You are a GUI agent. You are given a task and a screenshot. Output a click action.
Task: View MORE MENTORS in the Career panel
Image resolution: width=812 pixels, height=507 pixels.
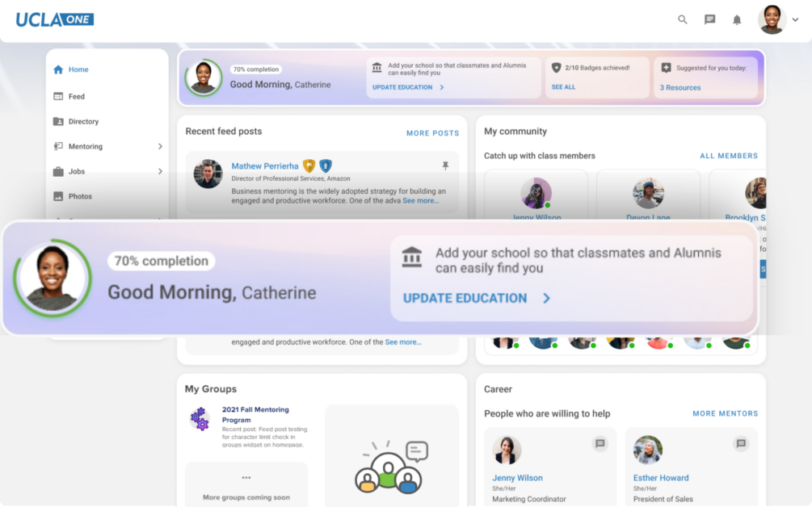coord(725,413)
